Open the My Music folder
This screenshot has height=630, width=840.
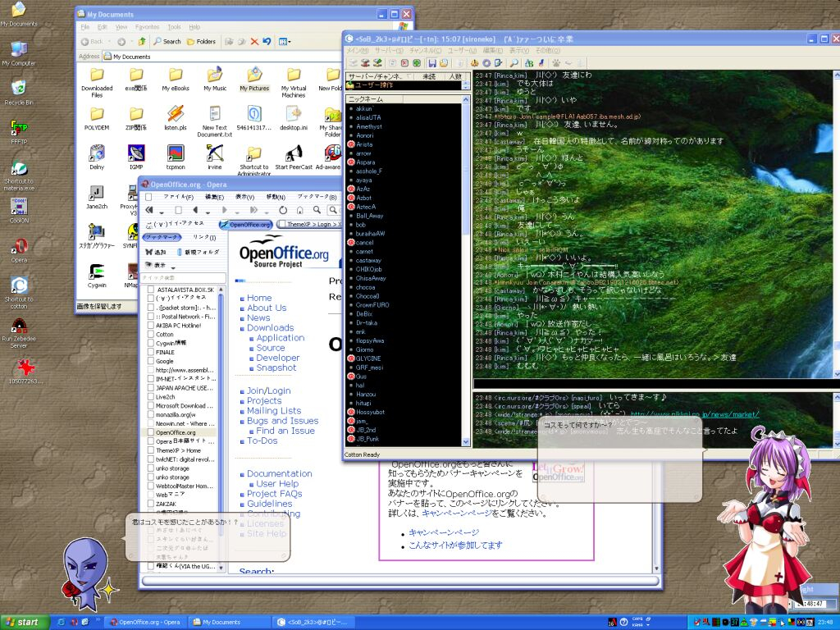pos(215,80)
